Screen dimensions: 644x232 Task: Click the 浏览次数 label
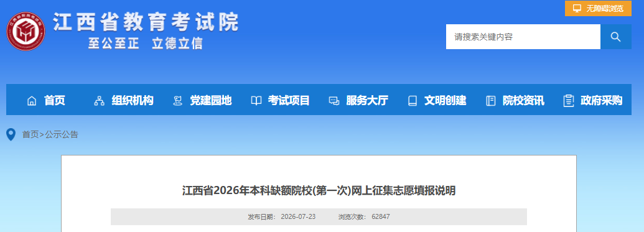tap(352, 216)
